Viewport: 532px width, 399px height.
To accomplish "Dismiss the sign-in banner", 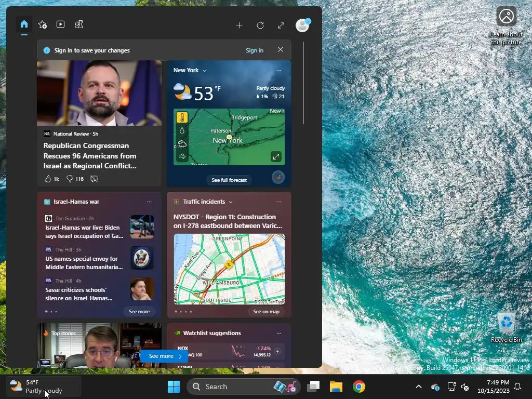I will click(281, 49).
